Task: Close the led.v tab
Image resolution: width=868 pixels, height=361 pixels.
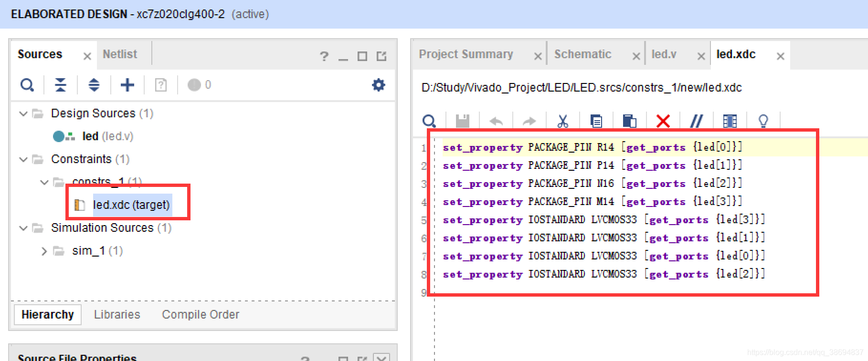Action: [x=701, y=56]
